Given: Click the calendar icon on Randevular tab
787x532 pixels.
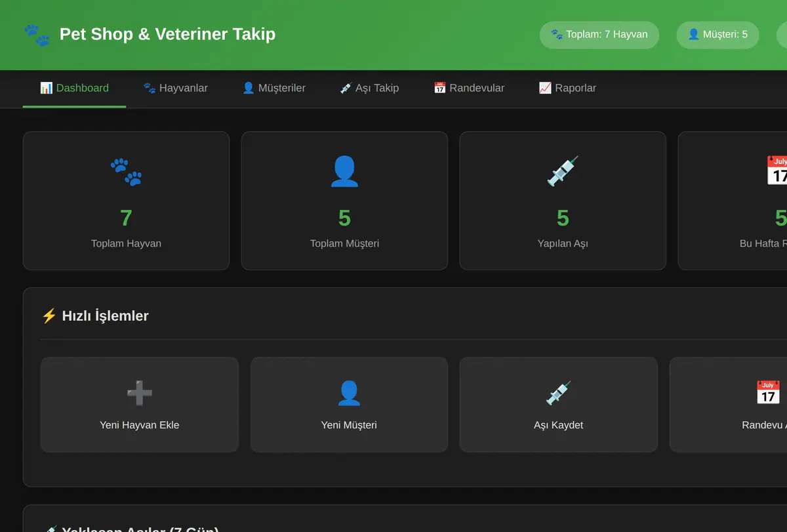Looking at the screenshot, I should click(439, 88).
